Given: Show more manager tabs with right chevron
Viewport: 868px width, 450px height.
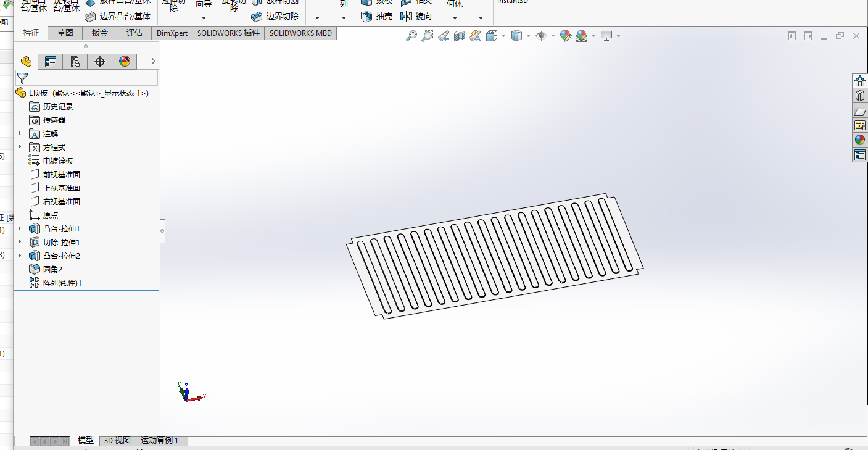Looking at the screenshot, I should [153, 62].
